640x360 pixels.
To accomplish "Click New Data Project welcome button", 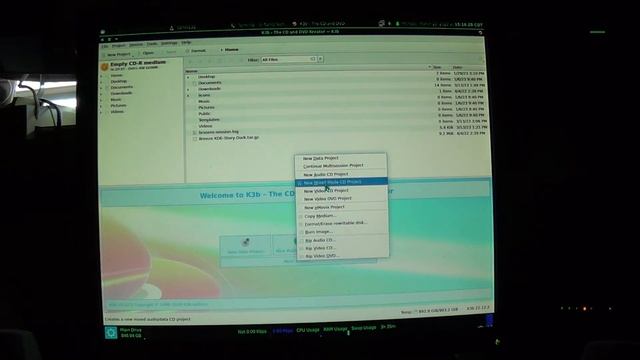I will point(246,246).
